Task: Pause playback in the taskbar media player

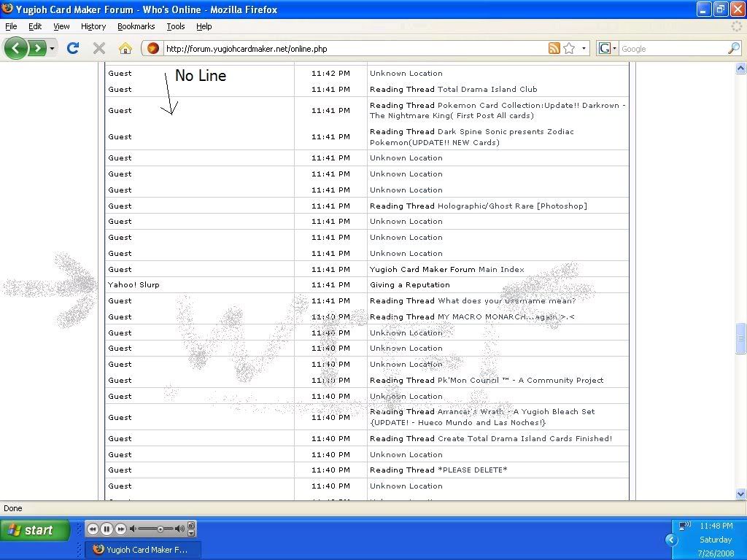Action: pyautogui.click(x=107, y=529)
